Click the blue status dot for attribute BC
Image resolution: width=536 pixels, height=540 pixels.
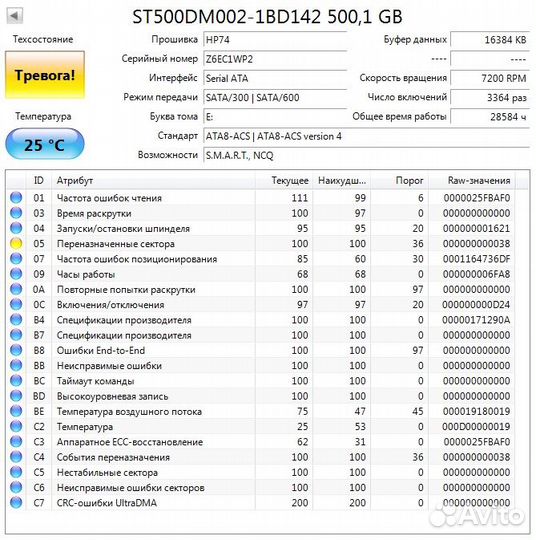click(x=16, y=381)
